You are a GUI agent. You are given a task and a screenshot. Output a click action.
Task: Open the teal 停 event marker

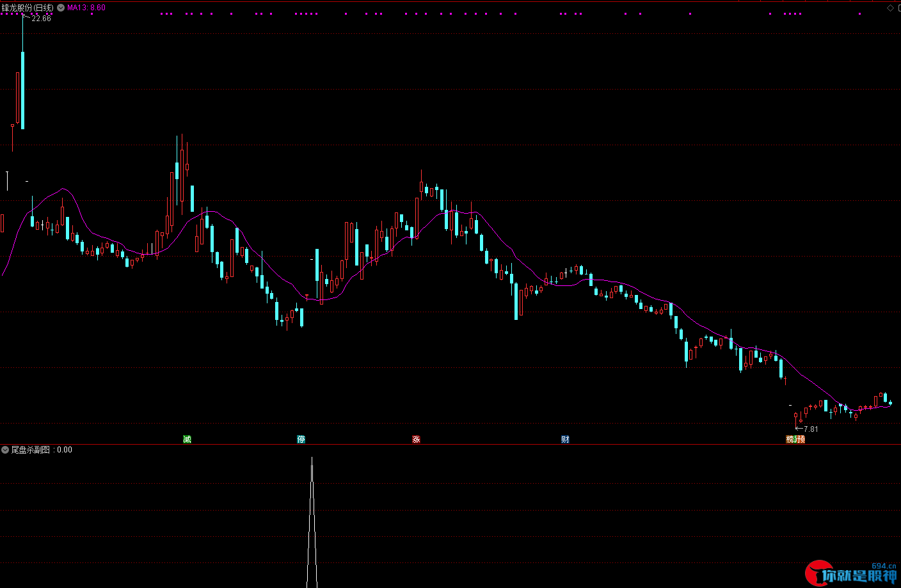(301, 439)
